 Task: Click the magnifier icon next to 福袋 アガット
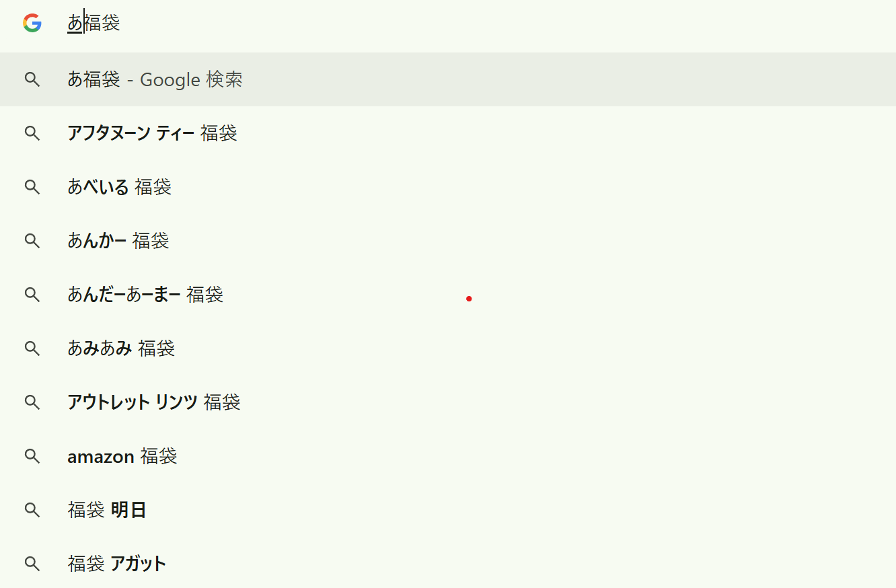[x=32, y=564]
